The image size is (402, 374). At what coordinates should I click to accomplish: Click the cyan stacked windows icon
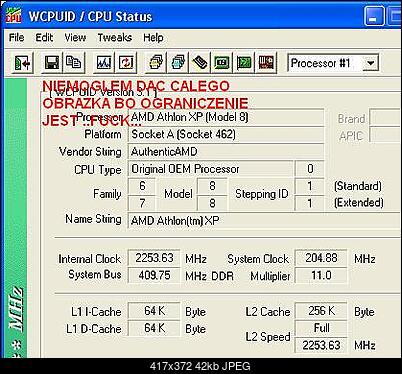(x=178, y=63)
